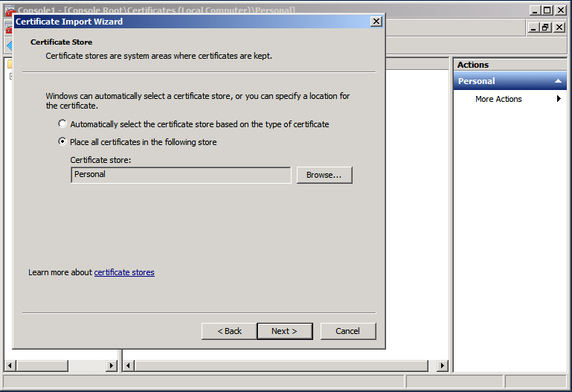
Task: Restore down the inner console child window
Action: tap(546, 28)
